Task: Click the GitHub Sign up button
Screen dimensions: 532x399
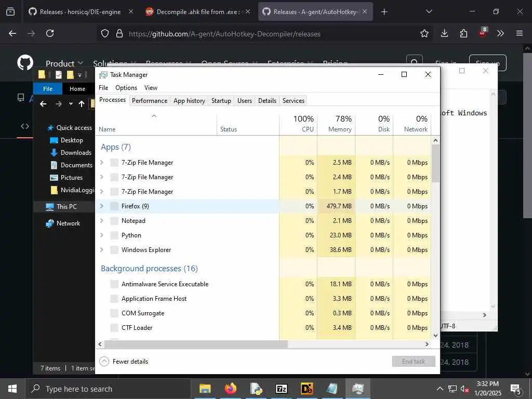Action: click(487, 63)
